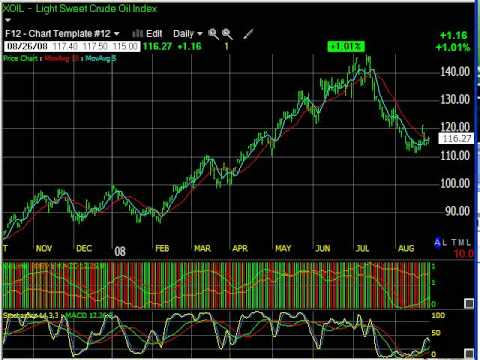The height and width of the screenshot is (360, 480).
Task: Click the large +1.01% value top right
Action: [453, 47]
